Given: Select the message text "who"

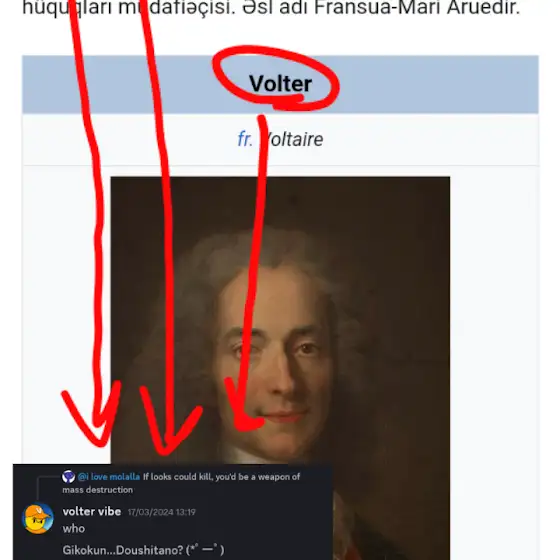Looking at the screenshot, I should pyautogui.click(x=74, y=529).
